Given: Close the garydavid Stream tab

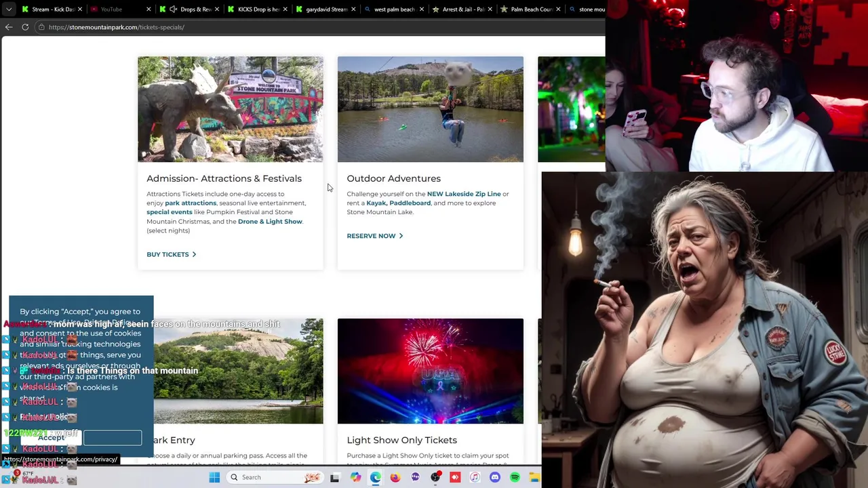Looking at the screenshot, I should pyautogui.click(x=353, y=9).
